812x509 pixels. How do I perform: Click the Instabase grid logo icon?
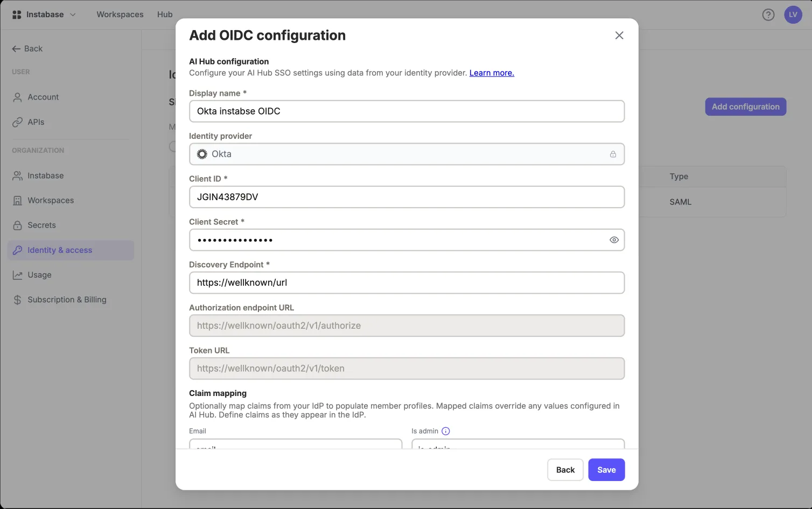[17, 15]
